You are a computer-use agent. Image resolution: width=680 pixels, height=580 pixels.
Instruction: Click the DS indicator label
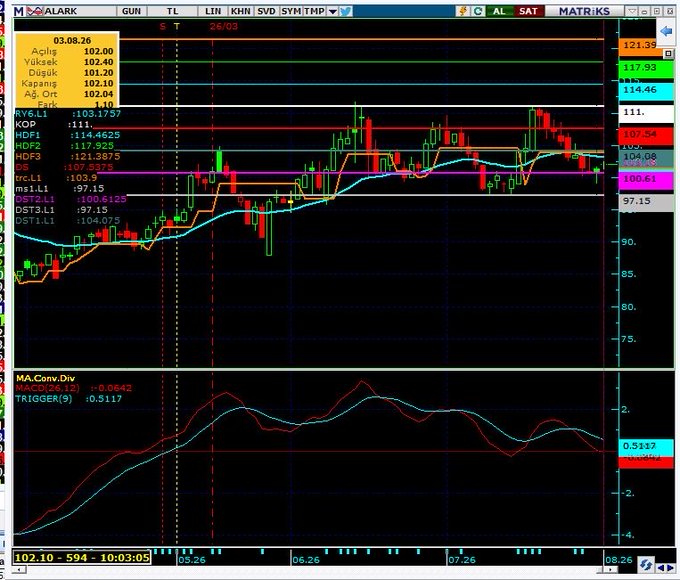(x=22, y=167)
